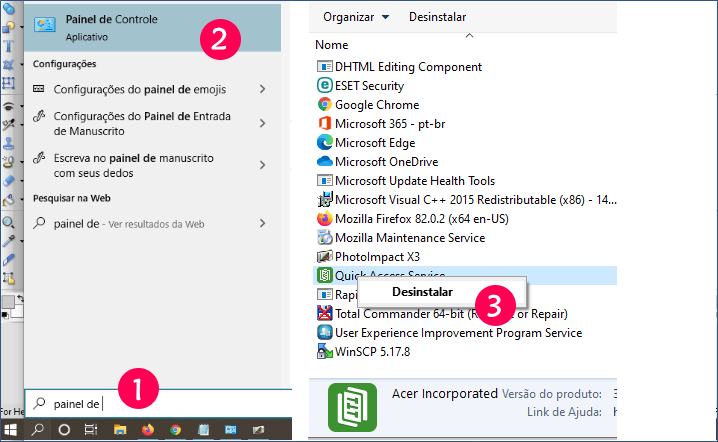718x442 pixels.
Task: Select the Clone stamp tool
Action: point(8,143)
